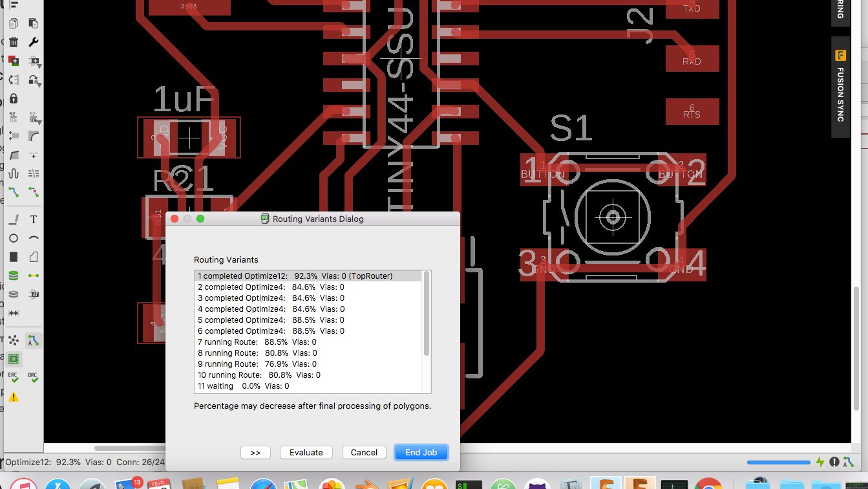Select the Ripup tool with red X

[x=34, y=192]
